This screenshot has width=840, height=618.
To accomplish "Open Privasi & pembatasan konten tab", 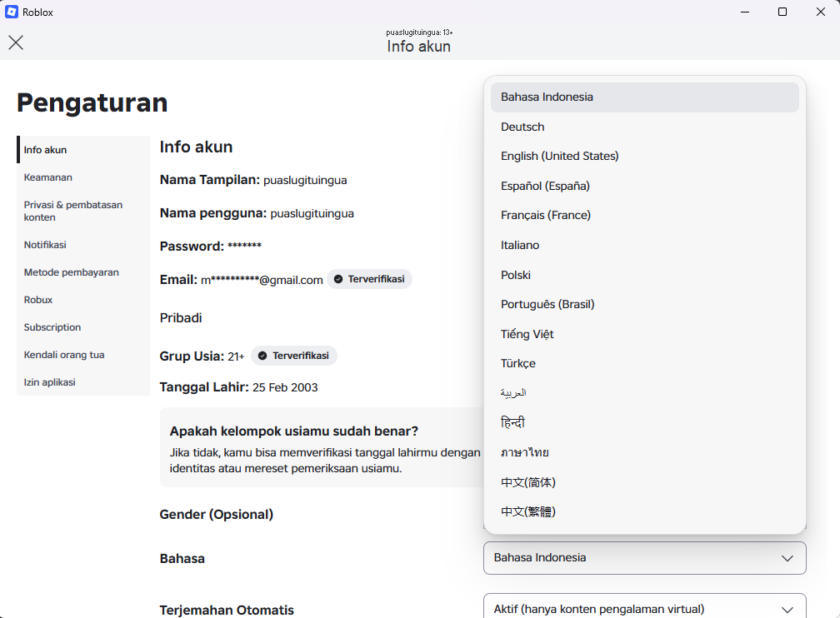I will pyautogui.click(x=83, y=211).
